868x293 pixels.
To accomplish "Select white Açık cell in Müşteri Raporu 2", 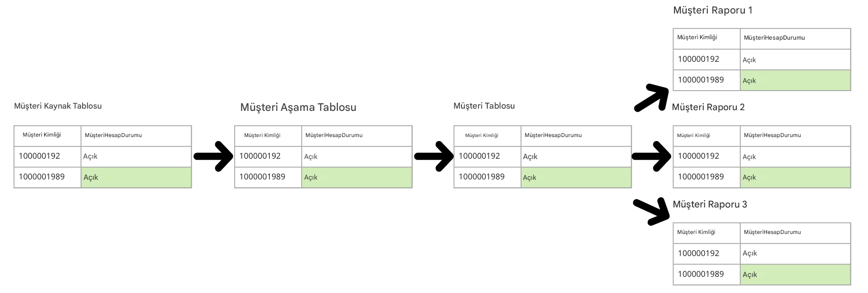I will [795, 157].
